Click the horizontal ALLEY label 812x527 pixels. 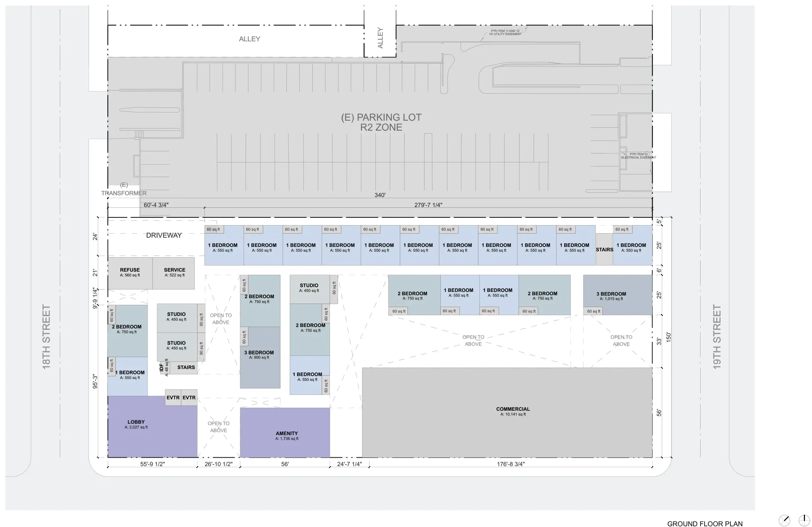250,39
